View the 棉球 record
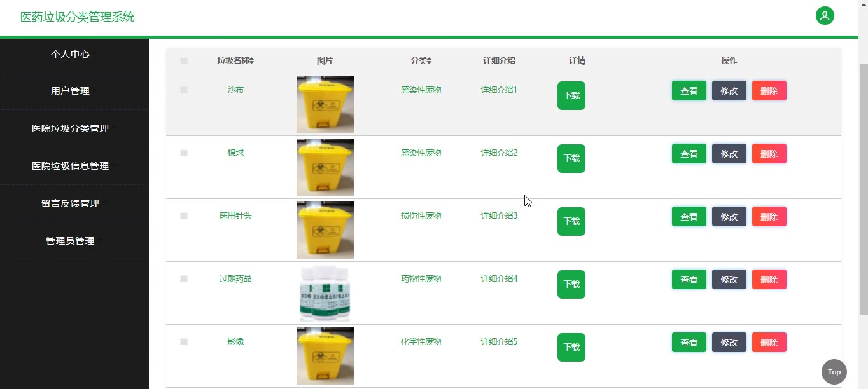The height and width of the screenshot is (389, 868). tap(689, 154)
